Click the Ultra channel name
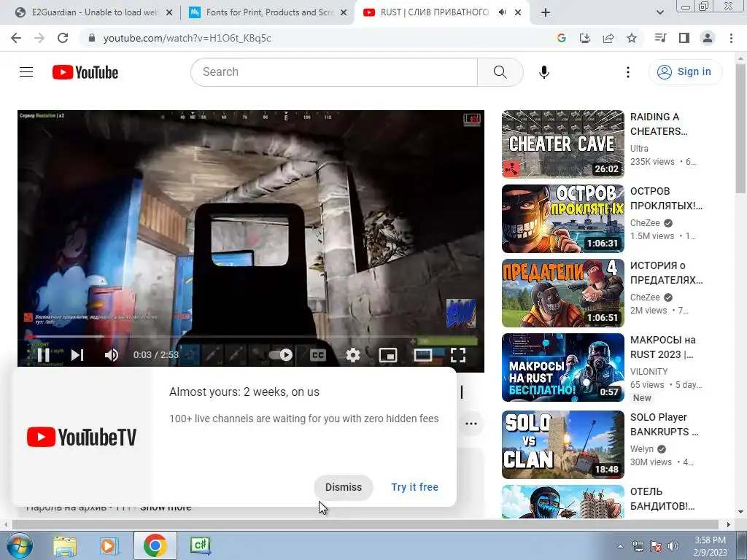 pos(639,149)
